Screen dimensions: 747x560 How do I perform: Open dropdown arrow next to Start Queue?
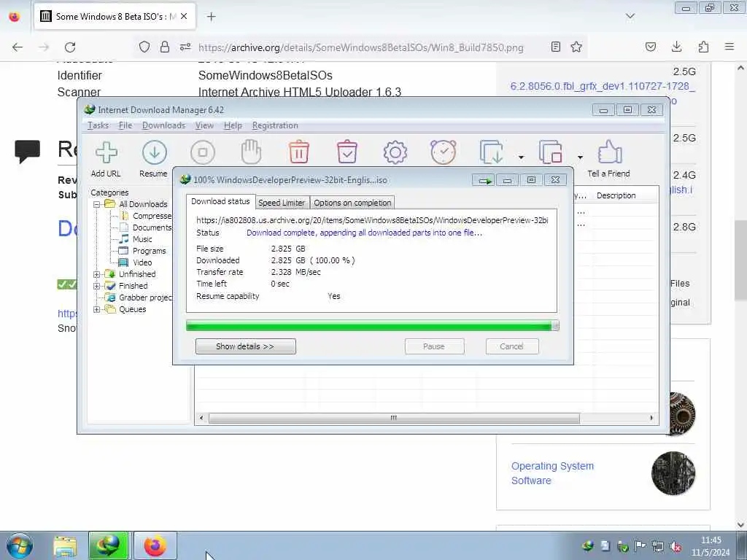[521, 157]
